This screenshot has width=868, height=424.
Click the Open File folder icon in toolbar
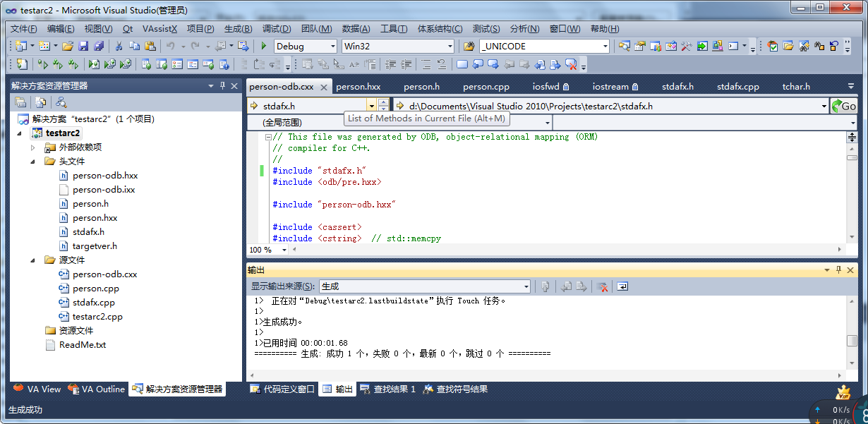coord(68,46)
